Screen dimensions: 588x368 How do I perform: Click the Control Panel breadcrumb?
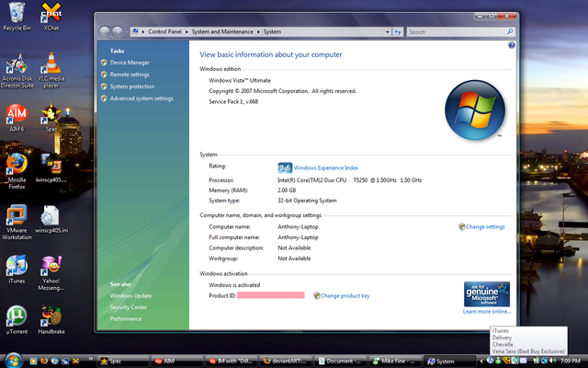164,32
